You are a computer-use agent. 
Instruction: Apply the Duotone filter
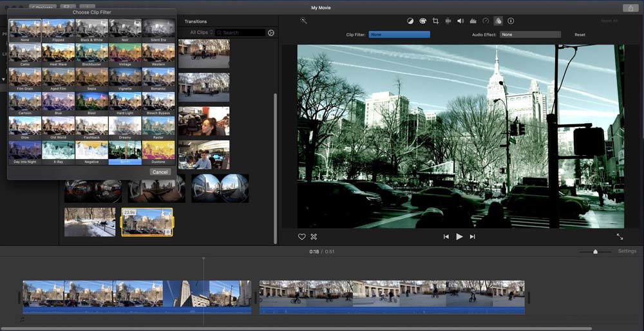tap(158, 153)
